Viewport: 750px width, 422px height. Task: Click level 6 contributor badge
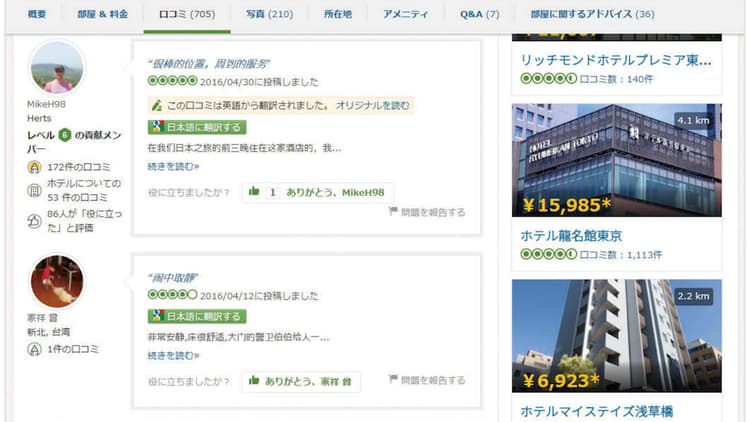click(65, 135)
